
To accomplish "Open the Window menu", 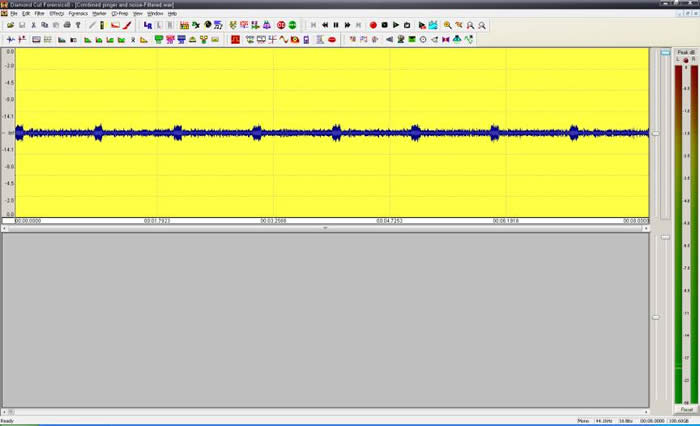I will point(155,14).
